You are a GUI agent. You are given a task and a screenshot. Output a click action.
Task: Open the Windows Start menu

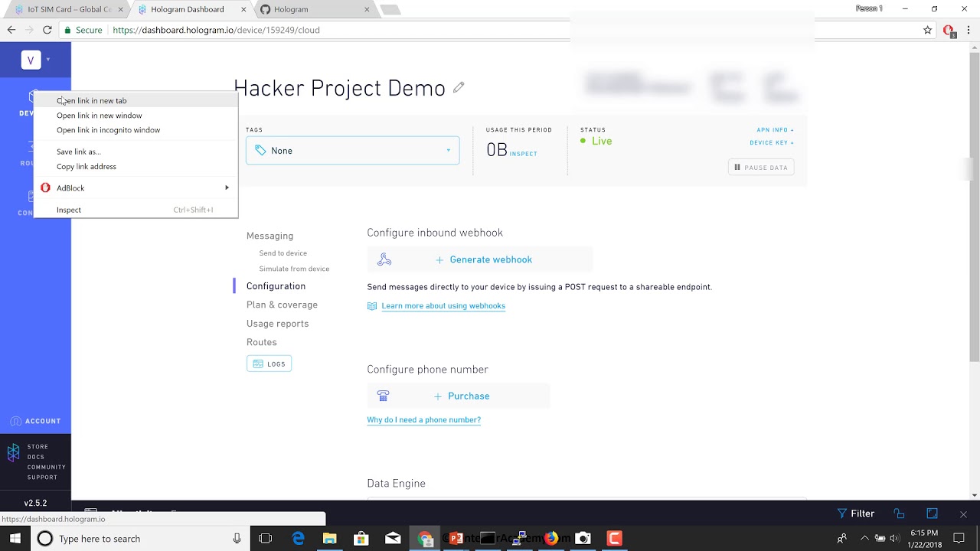coord(15,539)
